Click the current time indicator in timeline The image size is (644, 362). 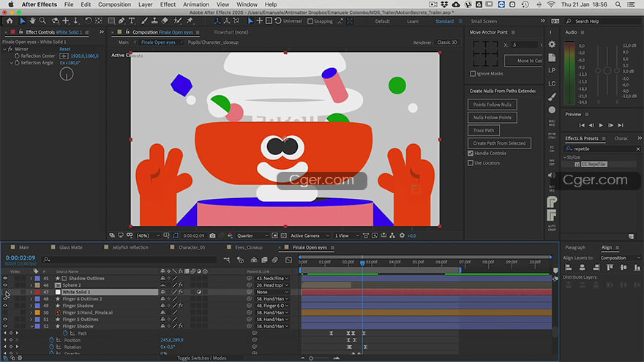point(362,263)
